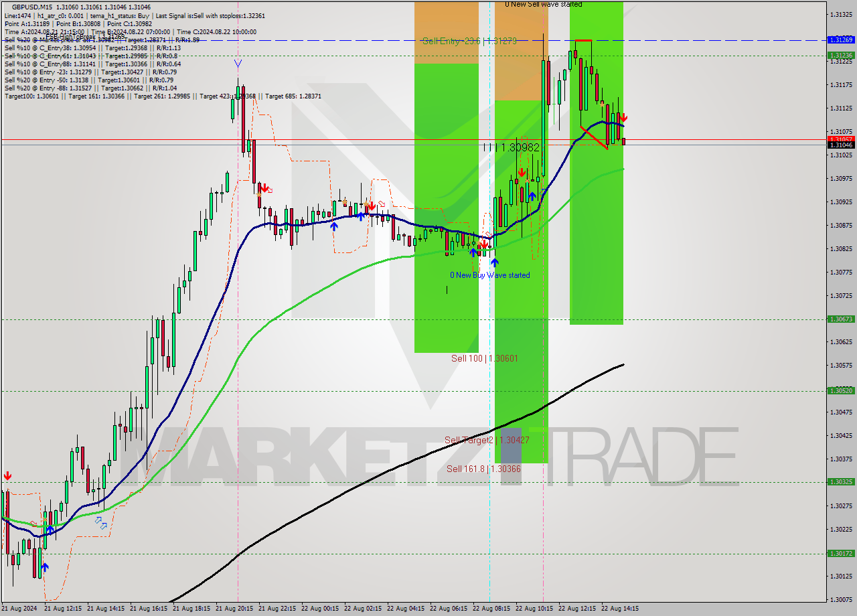The height and width of the screenshot is (616, 857).
Task: Click the hollow blue arrows near 21 Aug 14:15
Action: 100,522
